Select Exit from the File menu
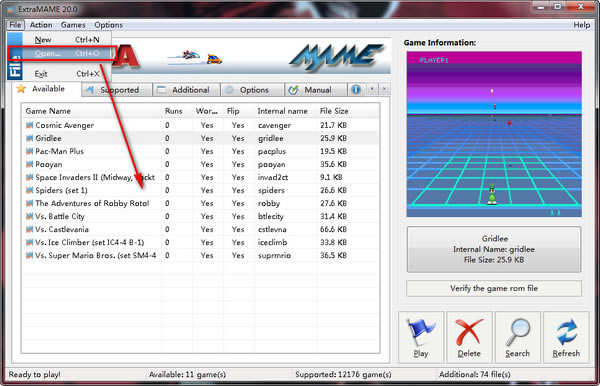The width and height of the screenshot is (600, 386). click(67, 73)
